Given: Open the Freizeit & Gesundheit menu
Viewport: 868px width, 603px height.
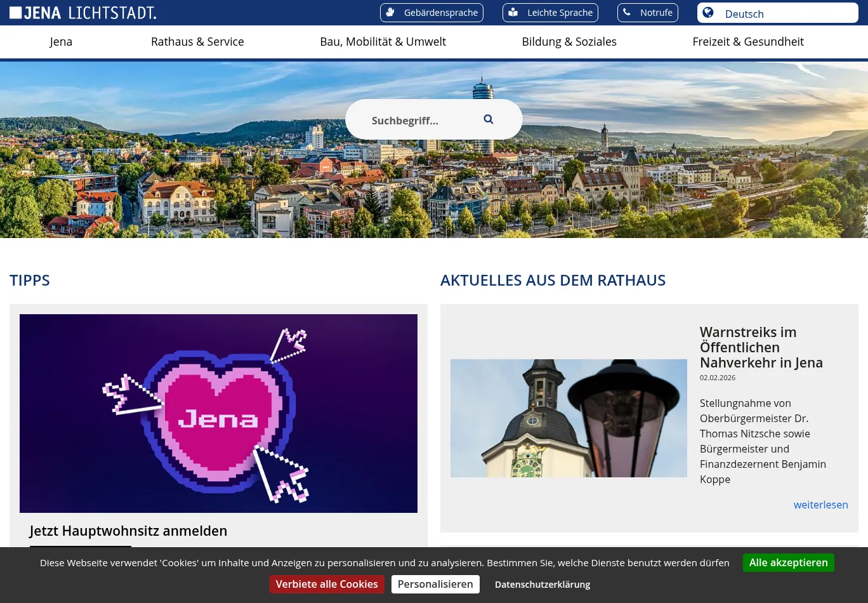Looking at the screenshot, I should tap(748, 42).
